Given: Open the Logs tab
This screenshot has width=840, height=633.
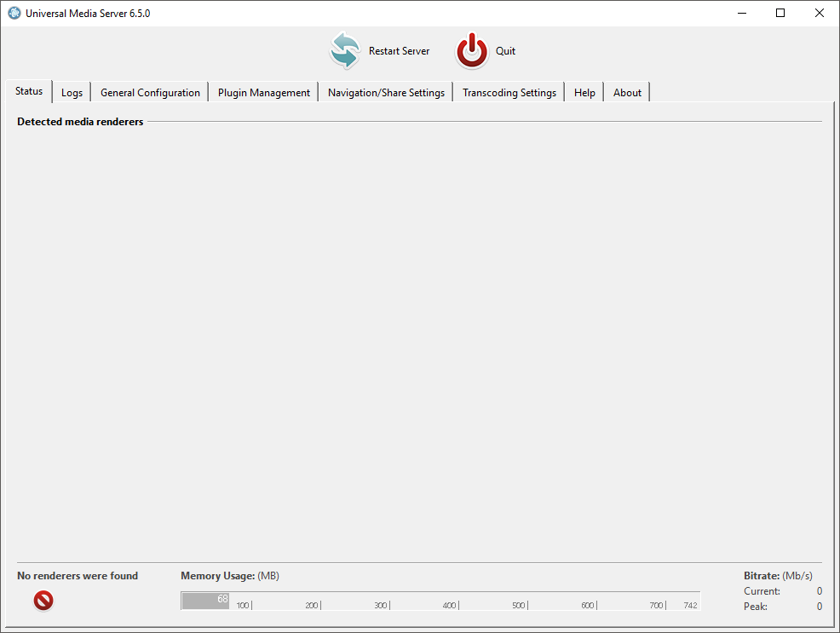Looking at the screenshot, I should pyautogui.click(x=72, y=93).
